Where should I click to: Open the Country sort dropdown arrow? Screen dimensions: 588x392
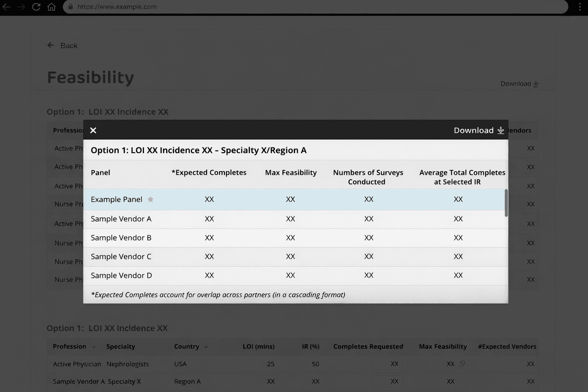tap(206, 347)
